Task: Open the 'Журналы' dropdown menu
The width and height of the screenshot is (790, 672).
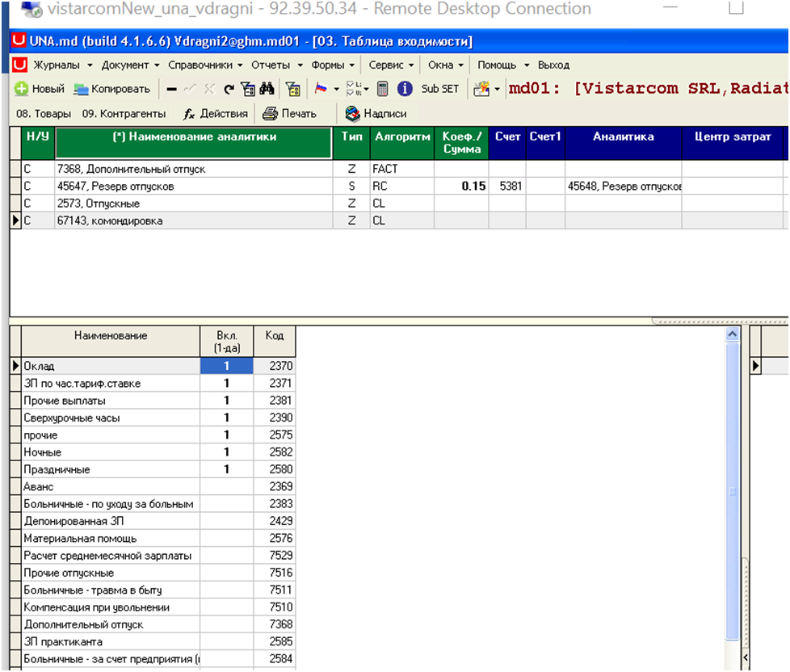Action: (x=62, y=65)
